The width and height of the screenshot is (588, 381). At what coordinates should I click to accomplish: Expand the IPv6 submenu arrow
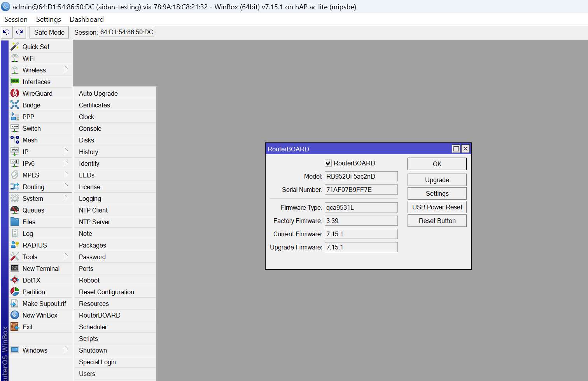coord(66,163)
